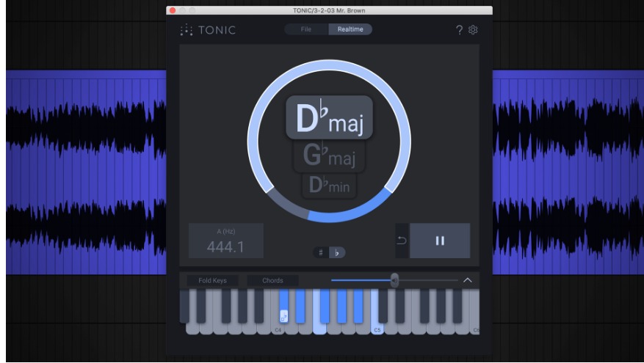Open help with the question mark icon
The image size is (644, 363).
(459, 30)
